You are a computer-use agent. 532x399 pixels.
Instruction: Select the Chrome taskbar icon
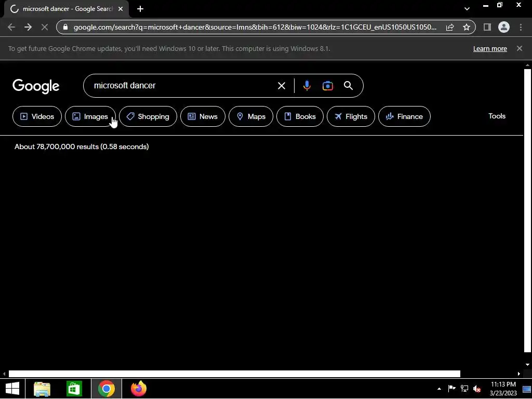pos(106,389)
